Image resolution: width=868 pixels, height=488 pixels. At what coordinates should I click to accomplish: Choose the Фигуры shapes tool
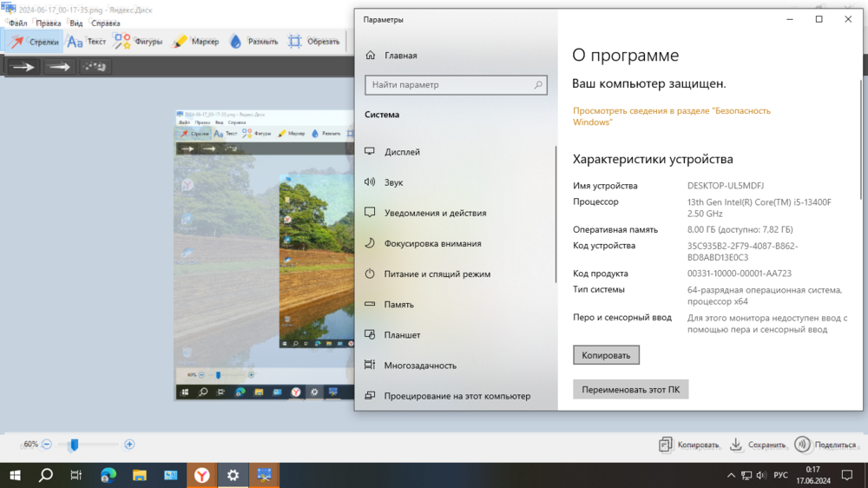(x=138, y=42)
